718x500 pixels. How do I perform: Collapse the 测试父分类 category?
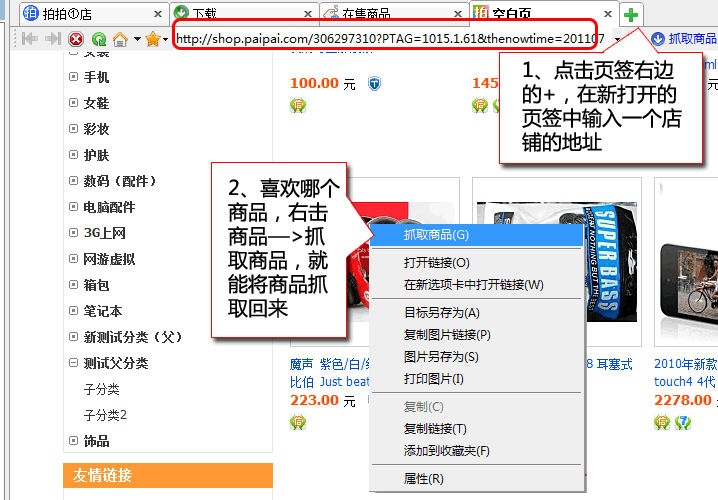click(73, 363)
